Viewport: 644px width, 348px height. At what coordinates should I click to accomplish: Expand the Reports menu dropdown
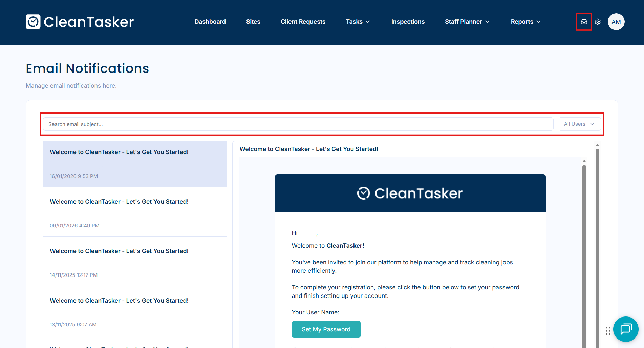525,22
